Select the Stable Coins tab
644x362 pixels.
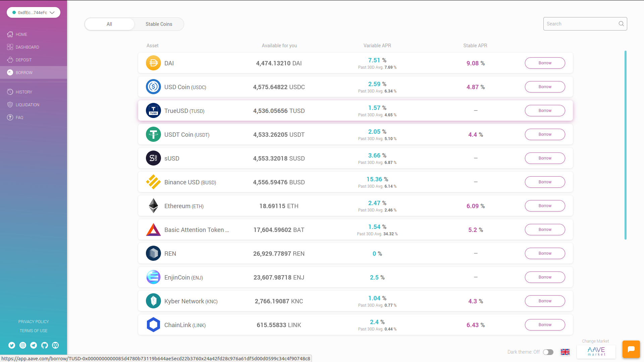click(x=159, y=24)
